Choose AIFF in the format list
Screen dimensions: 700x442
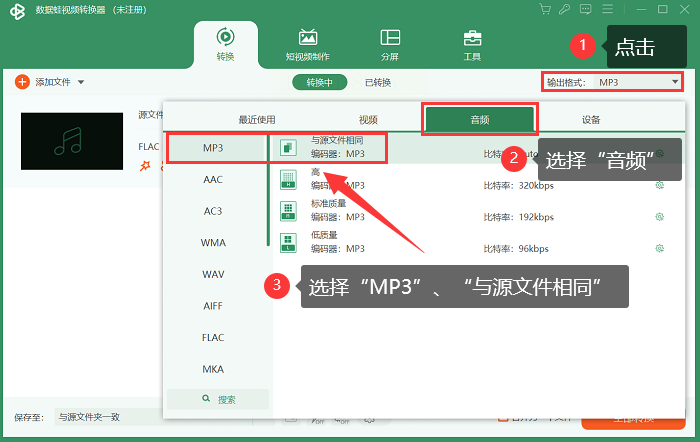[x=213, y=306]
